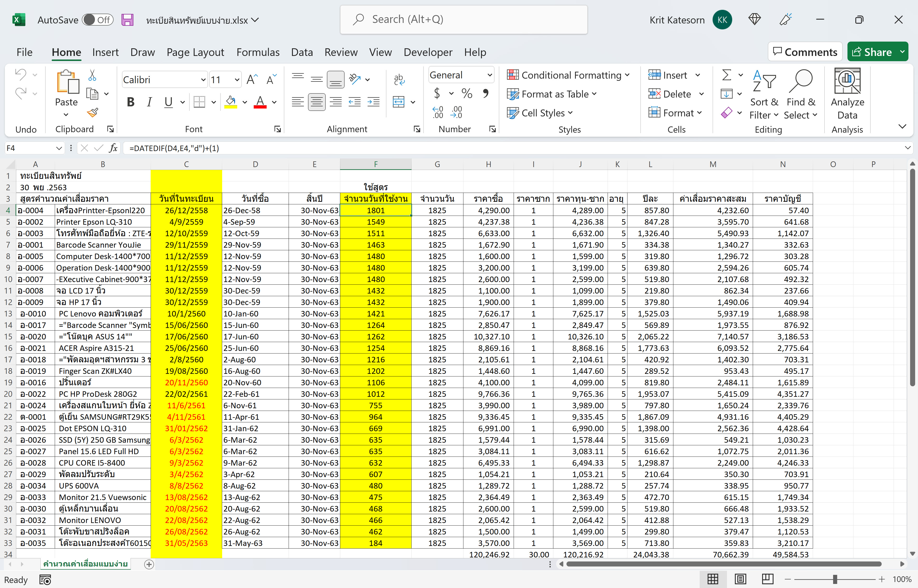Toggle Bottom Align vertical alignment
Viewport: 918px width, 588px height.
[x=336, y=79]
